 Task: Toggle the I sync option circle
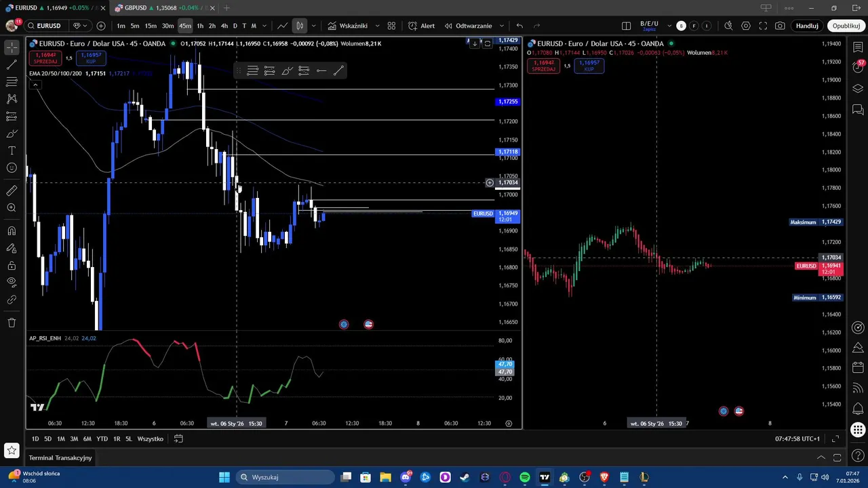[x=707, y=26]
